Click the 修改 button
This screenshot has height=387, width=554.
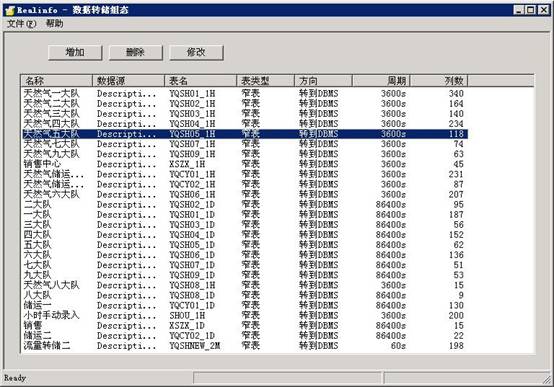[x=196, y=52]
